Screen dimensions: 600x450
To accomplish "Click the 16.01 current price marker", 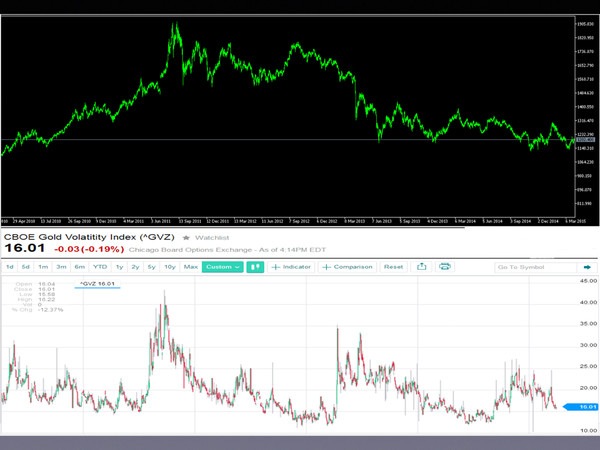I will [581, 407].
